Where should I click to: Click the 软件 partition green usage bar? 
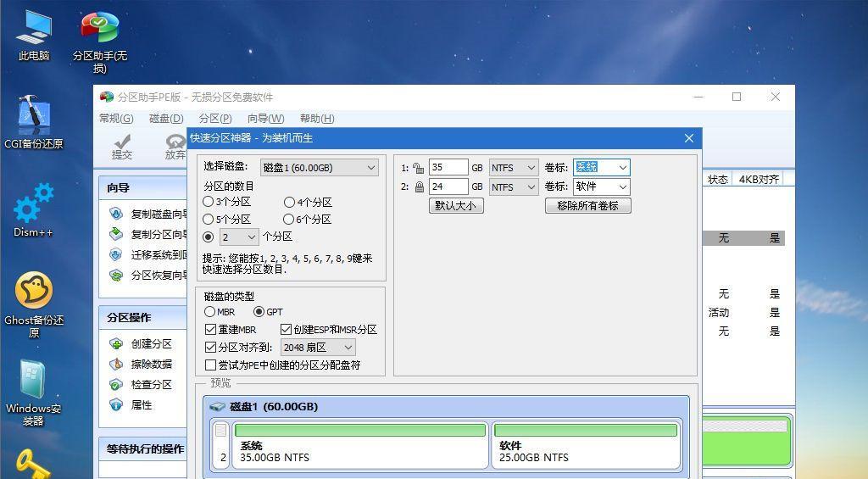[x=586, y=431]
